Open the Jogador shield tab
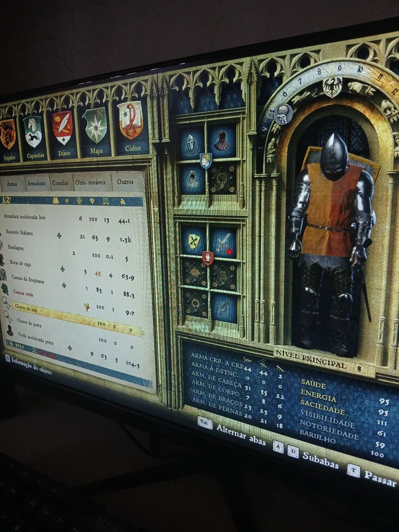 click(x=8, y=139)
